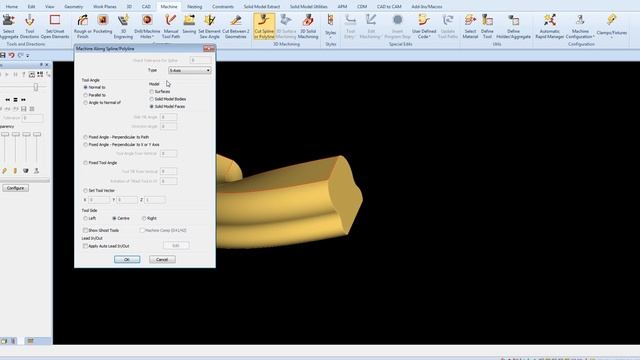The height and width of the screenshot is (360, 640).
Task: Choose Angle to Normal of option
Action: click(85, 103)
